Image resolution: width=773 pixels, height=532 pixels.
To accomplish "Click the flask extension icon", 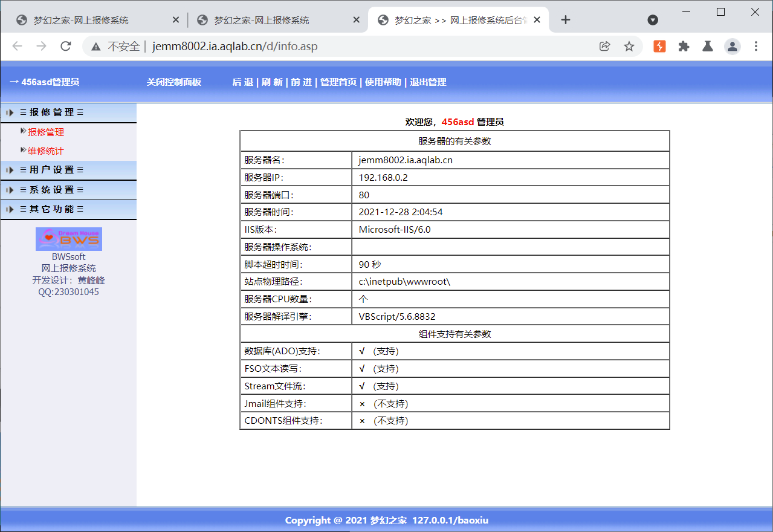I will [707, 46].
